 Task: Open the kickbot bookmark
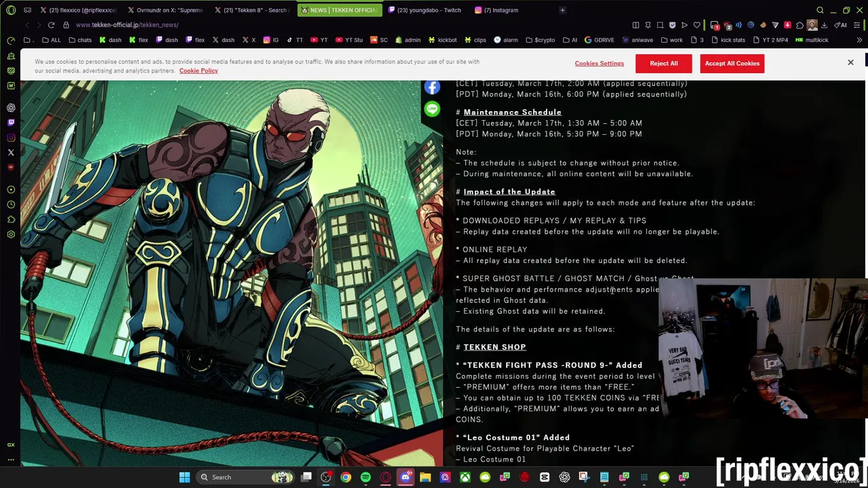click(442, 40)
